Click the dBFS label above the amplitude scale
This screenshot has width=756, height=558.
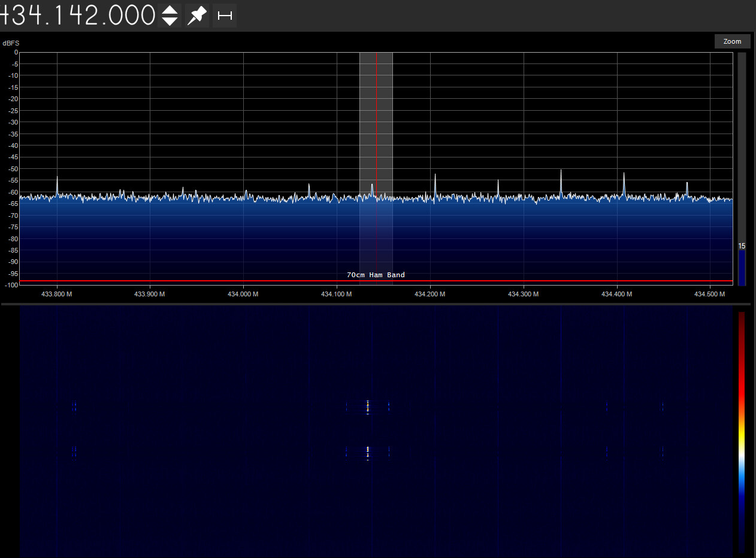pos(11,43)
